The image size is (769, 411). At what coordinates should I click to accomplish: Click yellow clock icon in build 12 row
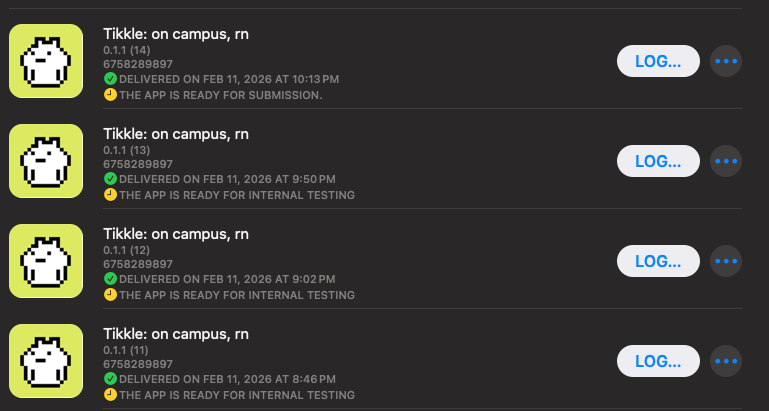point(110,295)
